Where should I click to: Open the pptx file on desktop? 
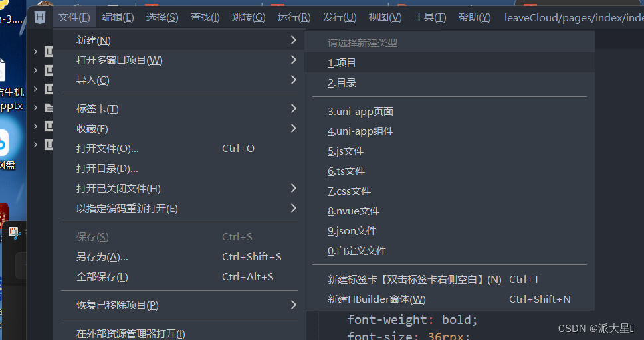point(11,84)
